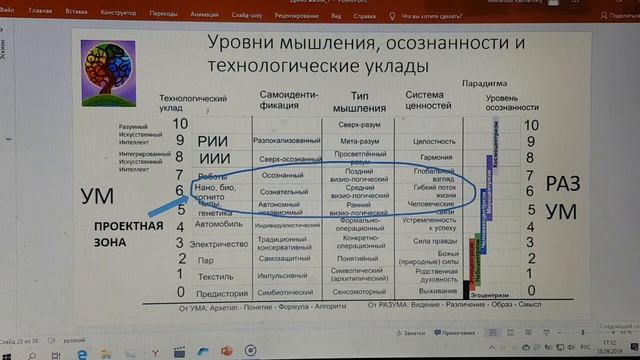Image resolution: width=640 pixels, height=360 pixels.
Task: Open the clock and date in system tray
Action: pos(609,347)
